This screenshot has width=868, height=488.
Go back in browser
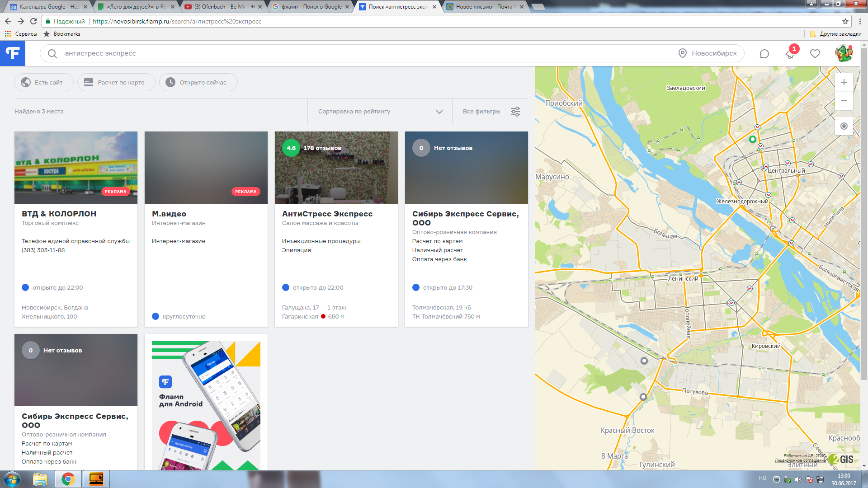coord(8,21)
